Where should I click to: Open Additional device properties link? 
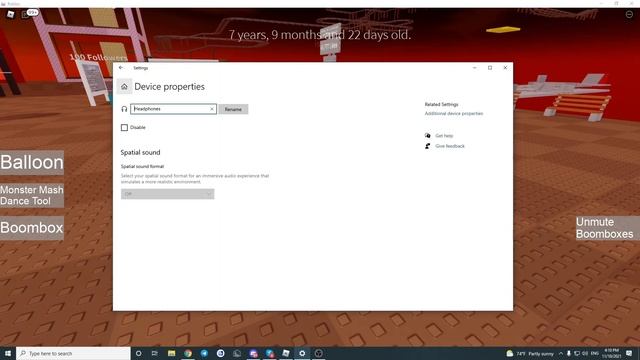click(x=453, y=113)
